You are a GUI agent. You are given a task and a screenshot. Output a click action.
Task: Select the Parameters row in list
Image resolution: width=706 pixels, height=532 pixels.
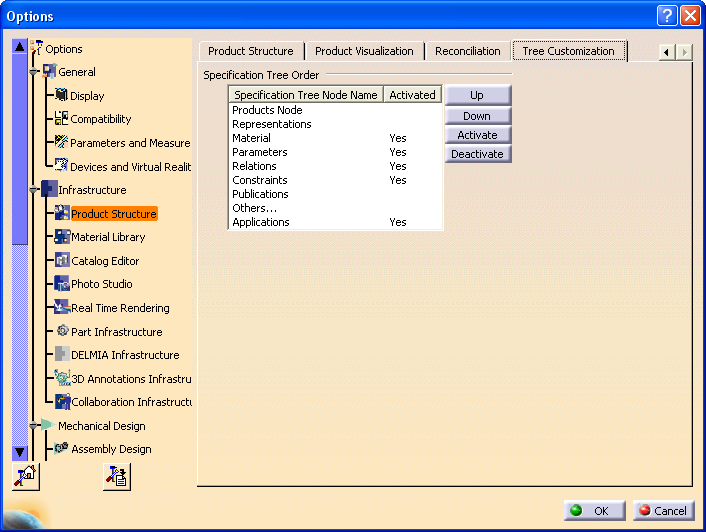tap(335, 152)
